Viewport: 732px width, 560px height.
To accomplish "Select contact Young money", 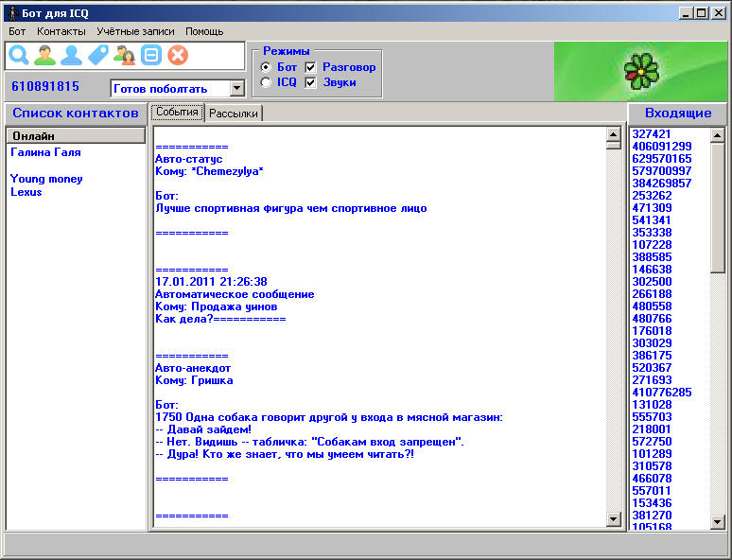I will pyautogui.click(x=46, y=179).
